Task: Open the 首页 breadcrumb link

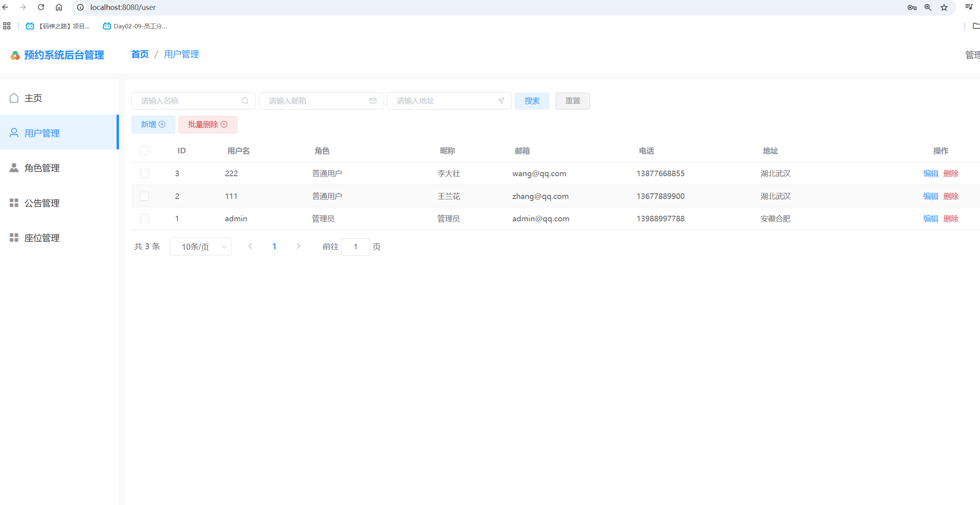Action: click(139, 54)
